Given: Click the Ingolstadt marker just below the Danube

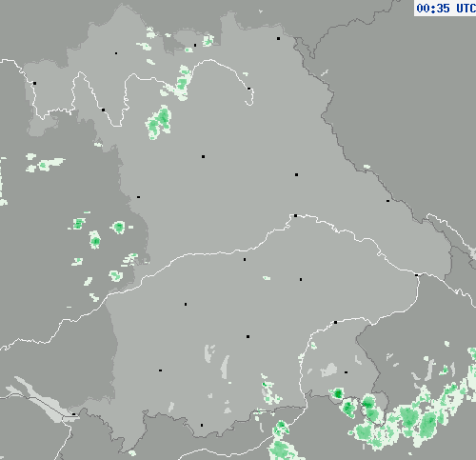Looking at the screenshot, I should (245, 259).
